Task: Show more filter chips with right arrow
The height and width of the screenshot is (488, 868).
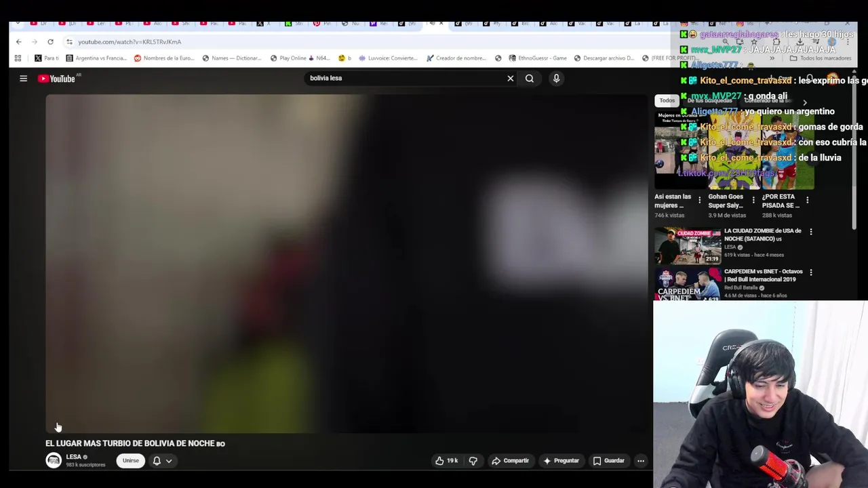Action: coord(805,102)
